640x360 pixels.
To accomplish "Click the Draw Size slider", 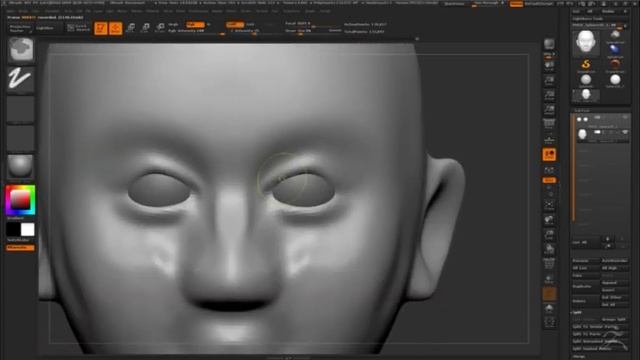I will tap(313, 31).
